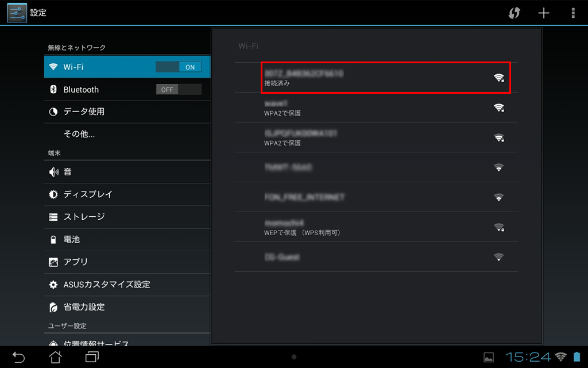This screenshot has width=588, height=368.
Task: Tap the status bar battery indicator
Action: (577, 356)
